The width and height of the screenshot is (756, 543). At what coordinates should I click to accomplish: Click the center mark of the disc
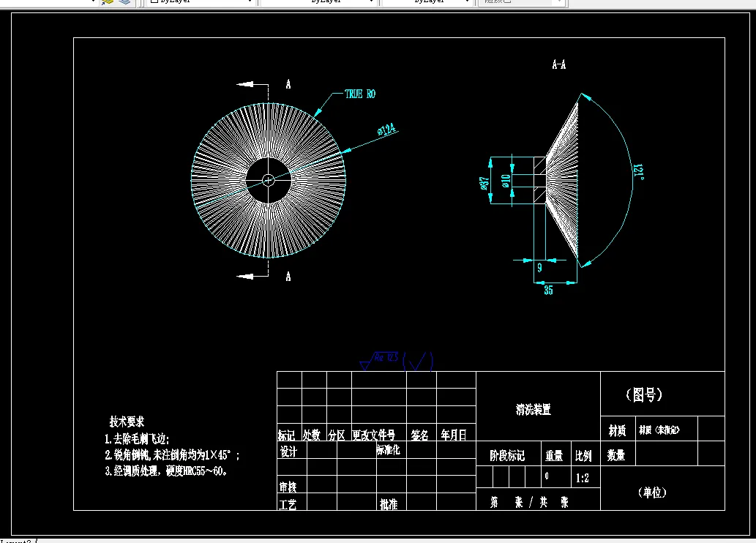click(268, 180)
